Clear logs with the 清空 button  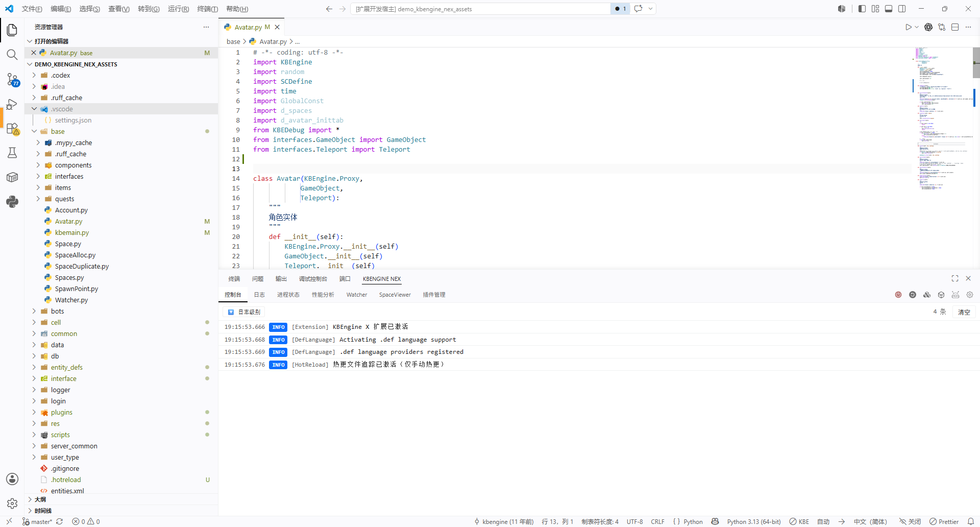click(964, 312)
